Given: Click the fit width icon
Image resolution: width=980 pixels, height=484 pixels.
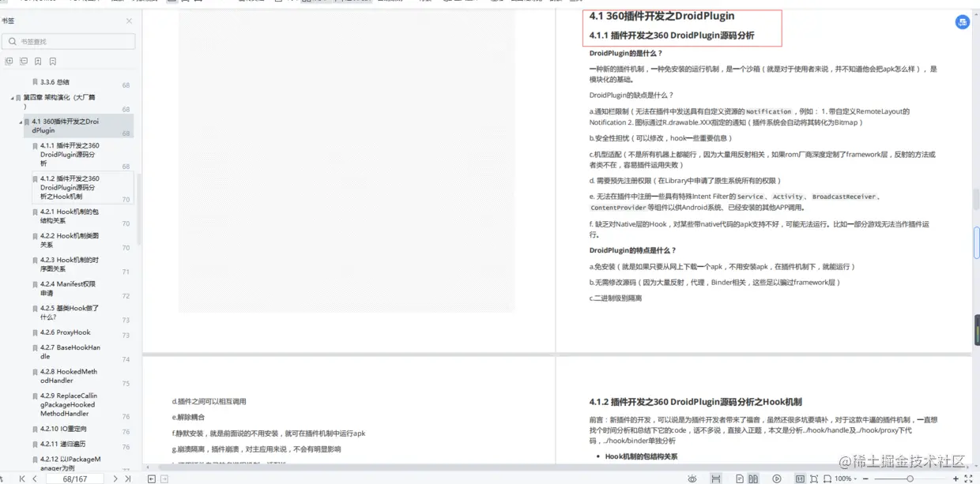Looking at the screenshot, I should 827,478.
